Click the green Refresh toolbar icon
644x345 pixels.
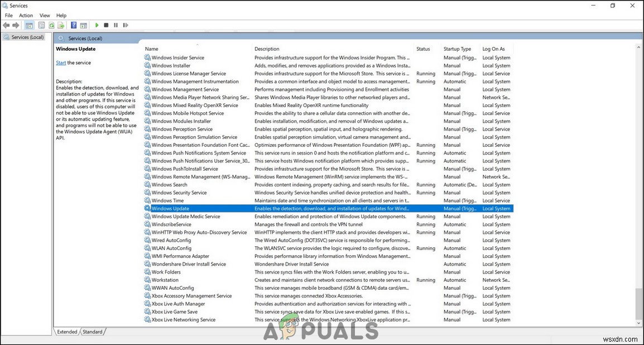52,26
